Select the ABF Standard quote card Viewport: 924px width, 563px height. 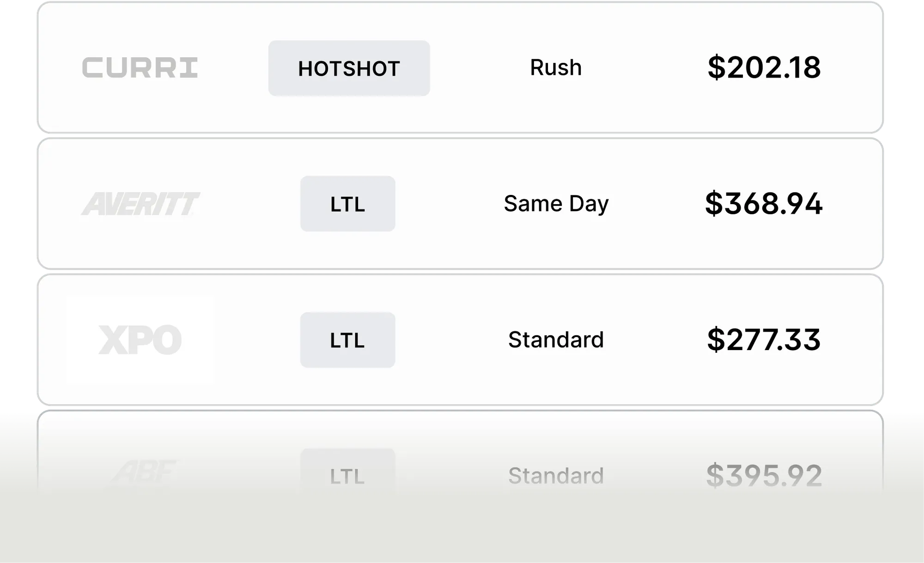[460, 476]
